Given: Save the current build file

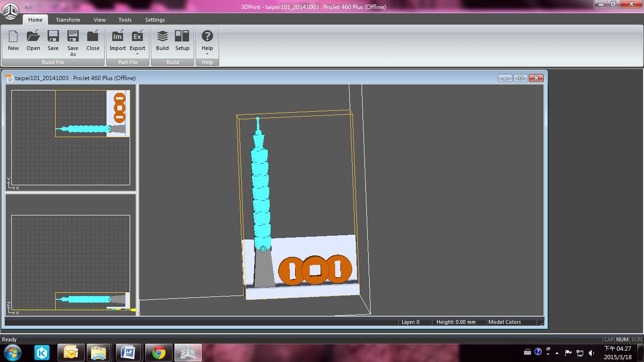Looking at the screenshot, I should 53,41.
